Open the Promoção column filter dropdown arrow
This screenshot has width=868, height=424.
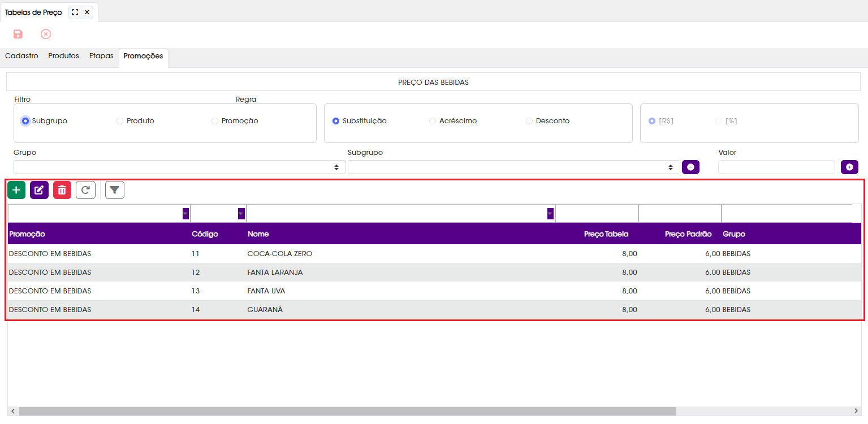(185, 213)
